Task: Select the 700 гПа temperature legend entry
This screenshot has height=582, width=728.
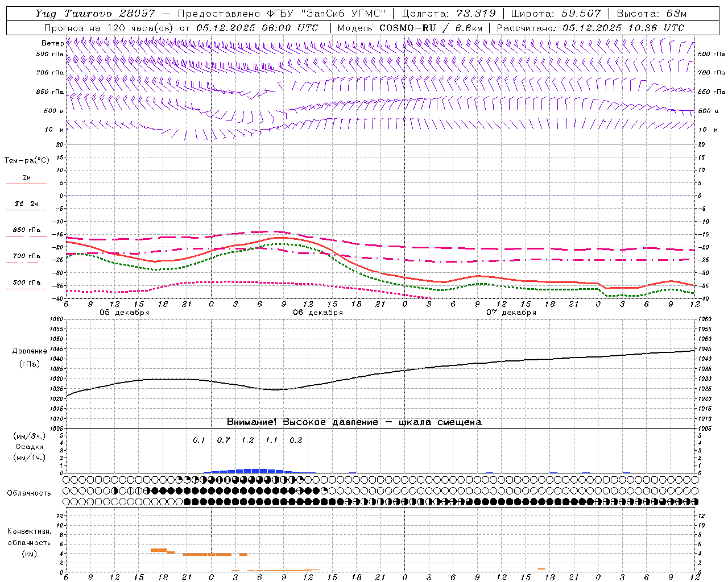Action: pos(26,256)
